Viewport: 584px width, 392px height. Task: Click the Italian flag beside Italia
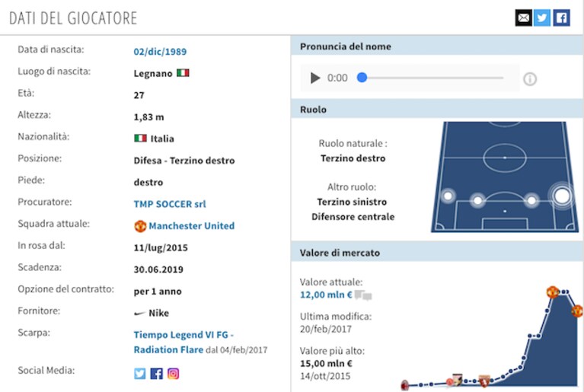tap(140, 138)
